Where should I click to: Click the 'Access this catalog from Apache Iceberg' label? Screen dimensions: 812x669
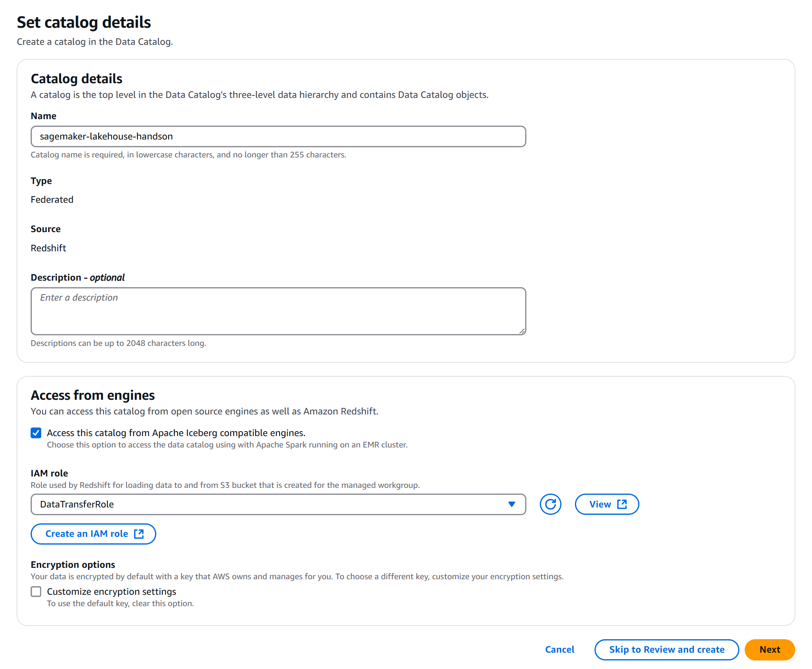(176, 433)
